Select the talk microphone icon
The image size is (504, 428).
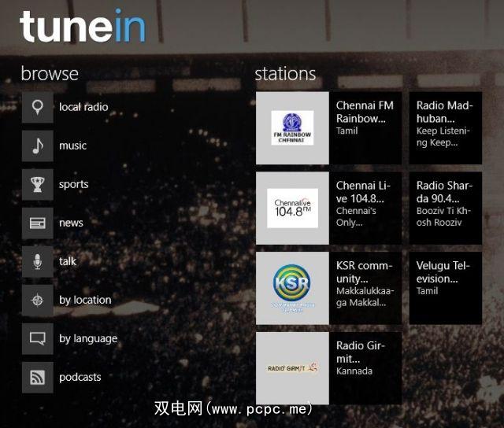pyautogui.click(x=38, y=262)
